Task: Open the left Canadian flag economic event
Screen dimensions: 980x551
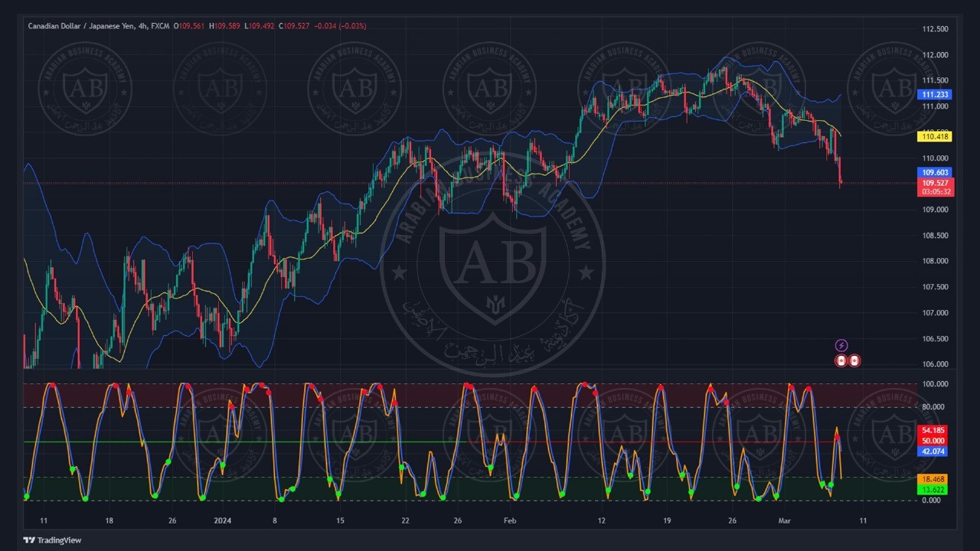Action: (x=841, y=360)
